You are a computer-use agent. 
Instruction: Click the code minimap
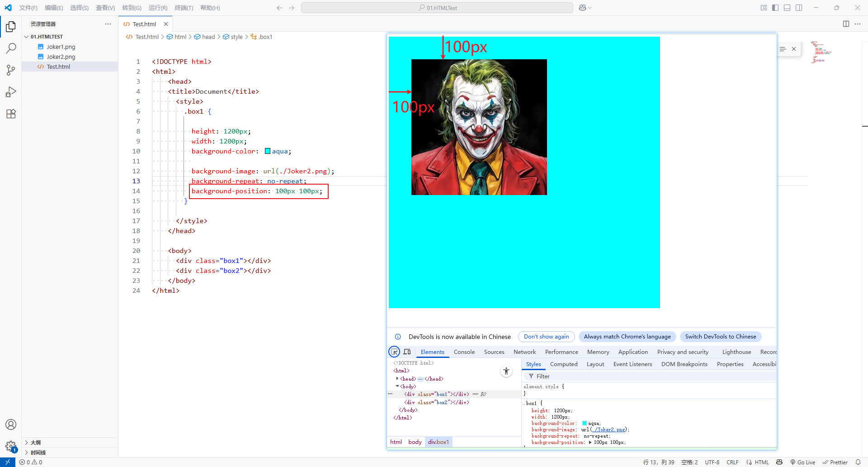pyautogui.click(x=823, y=52)
